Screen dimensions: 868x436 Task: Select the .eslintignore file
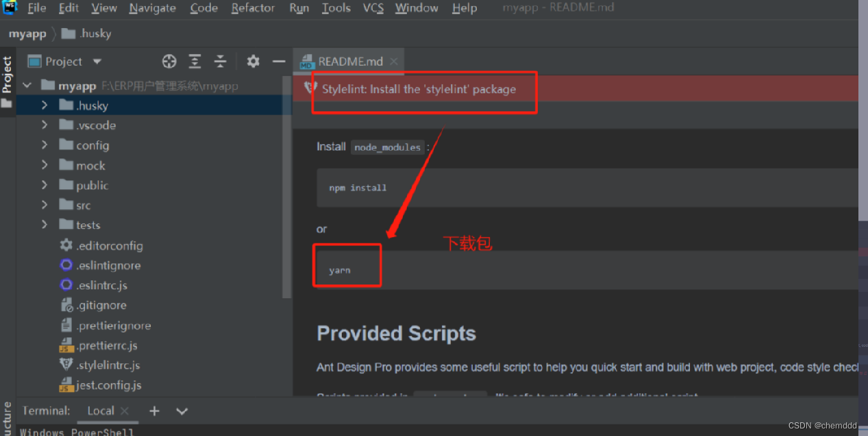[150, 265]
